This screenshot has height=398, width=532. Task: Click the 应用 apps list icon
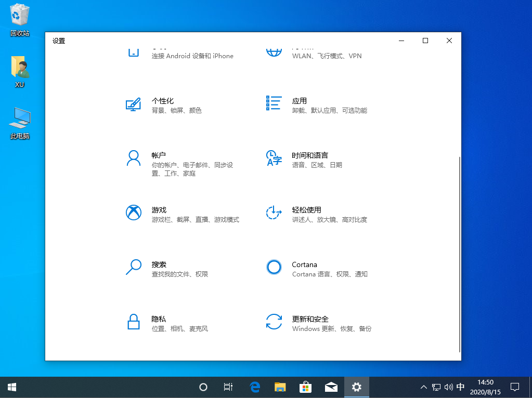click(x=274, y=103)
